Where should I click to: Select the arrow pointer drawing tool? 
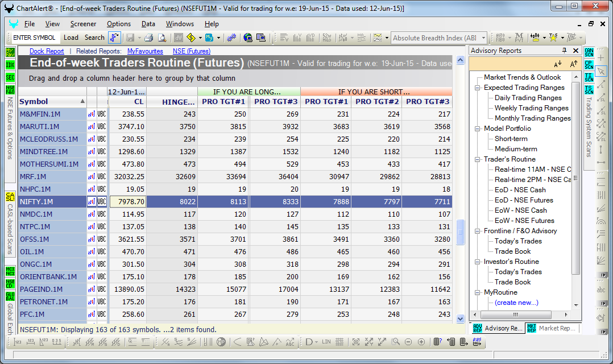[x=601, y=71]
